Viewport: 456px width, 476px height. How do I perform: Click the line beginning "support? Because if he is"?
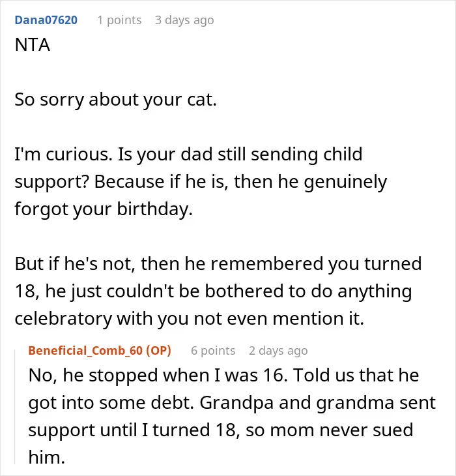click(201, 181)
